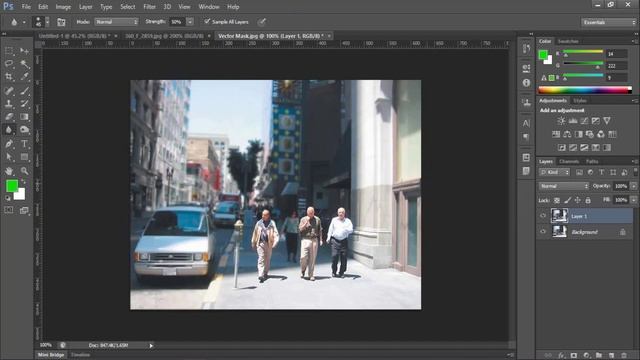Create a new group folder icon
The width and height of the screenshot is (640, 360).
click(599, 356)
